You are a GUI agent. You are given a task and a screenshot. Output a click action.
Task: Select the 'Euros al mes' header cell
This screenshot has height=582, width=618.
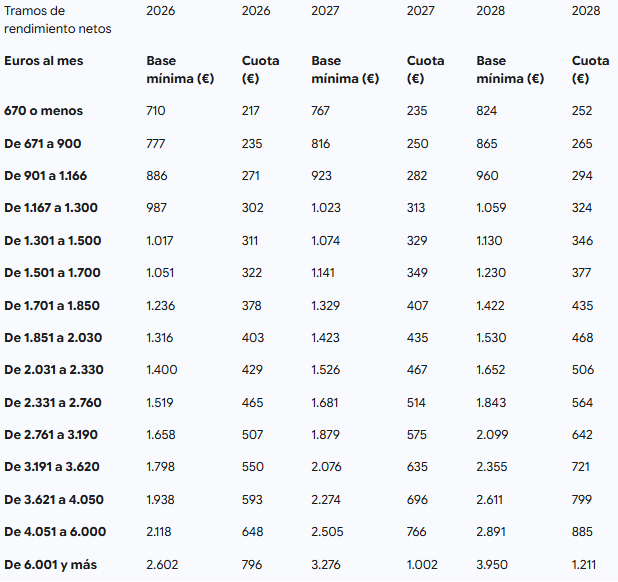[x=43, y=61]
